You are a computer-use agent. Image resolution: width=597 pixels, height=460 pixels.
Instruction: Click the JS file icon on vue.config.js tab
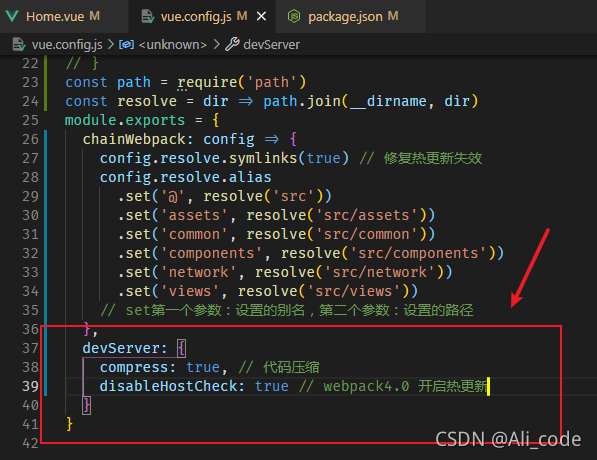pos(148,16)
